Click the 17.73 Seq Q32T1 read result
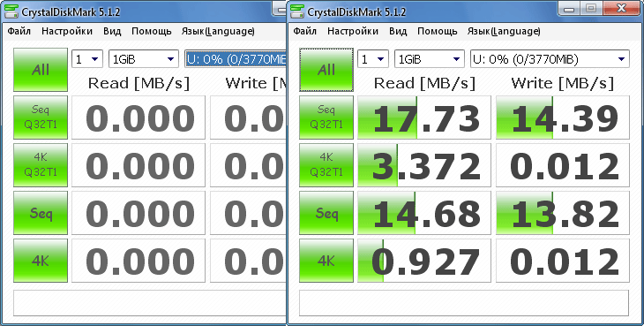This screenshot has height=326, width=644. coord(424,118)
